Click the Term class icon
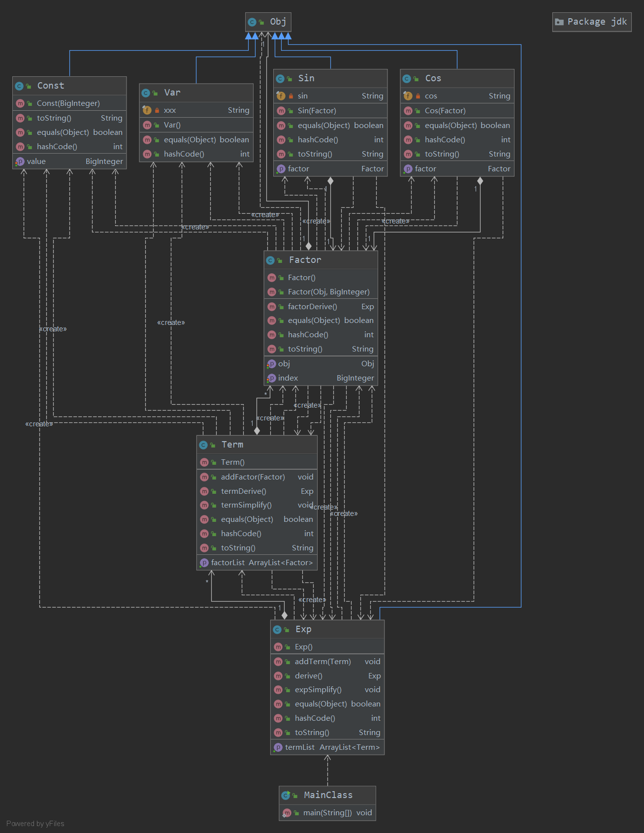This screenshot has width=644, height=833. click(x=203, y=445)
